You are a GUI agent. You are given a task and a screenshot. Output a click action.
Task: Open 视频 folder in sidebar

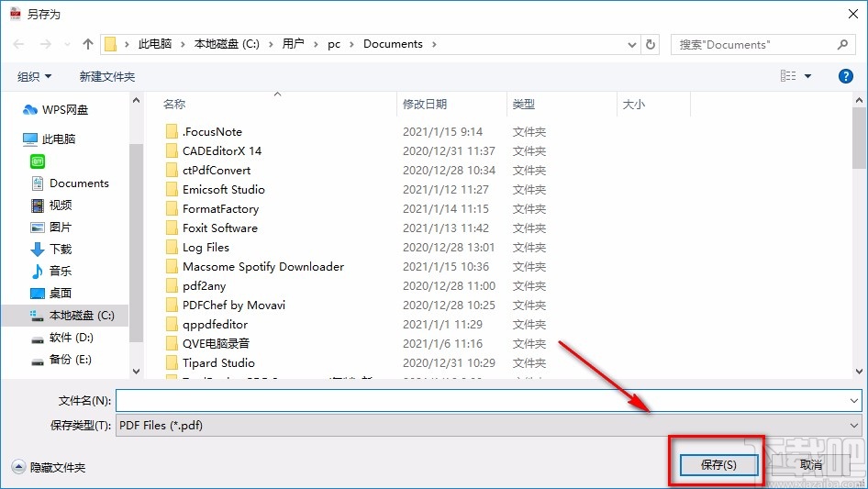[51, 206]
